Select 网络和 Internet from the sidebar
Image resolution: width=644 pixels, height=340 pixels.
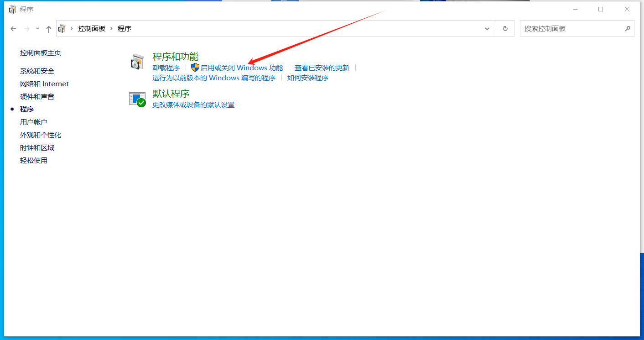pyautogui.click(x=44, y=84)
